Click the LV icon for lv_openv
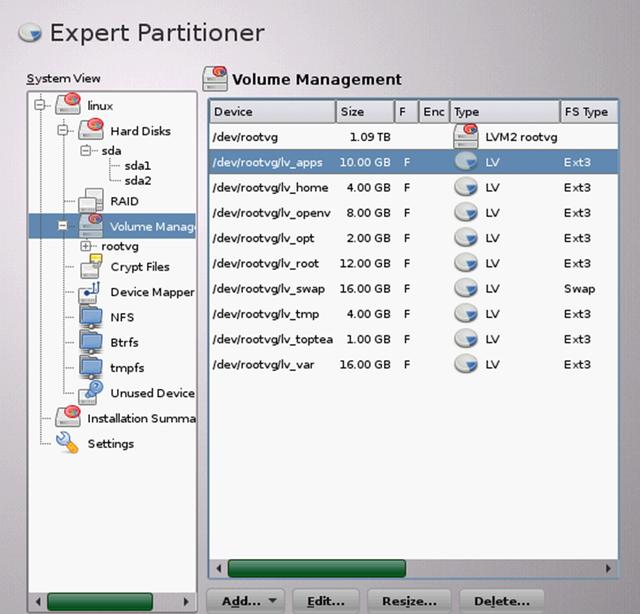Screen dimensions: 640x614 tap(466, 212)
